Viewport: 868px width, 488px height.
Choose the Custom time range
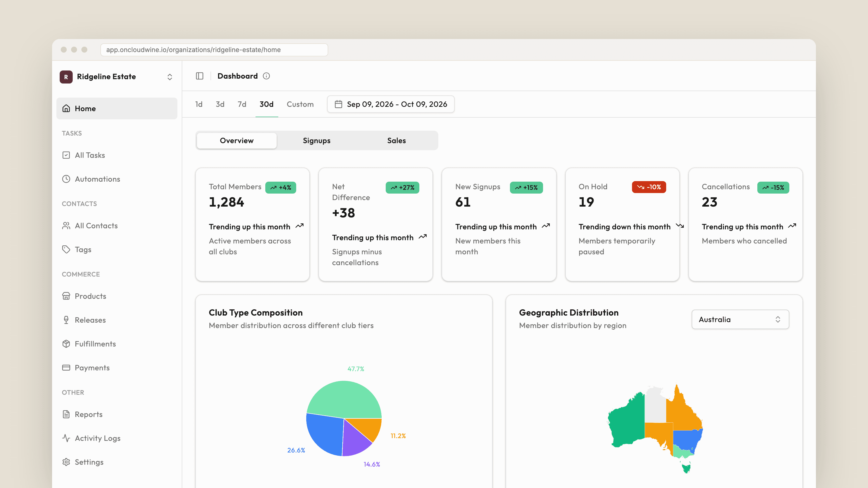pos(300,104)
